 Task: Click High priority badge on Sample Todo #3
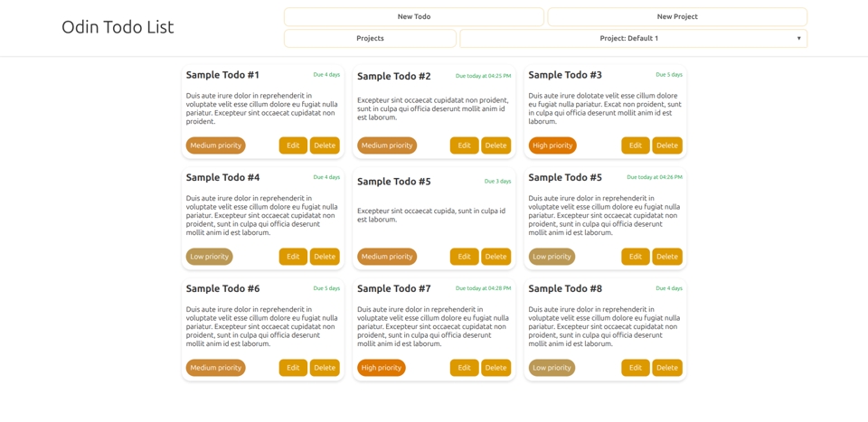pyautogui.click(x=552, y=145)
